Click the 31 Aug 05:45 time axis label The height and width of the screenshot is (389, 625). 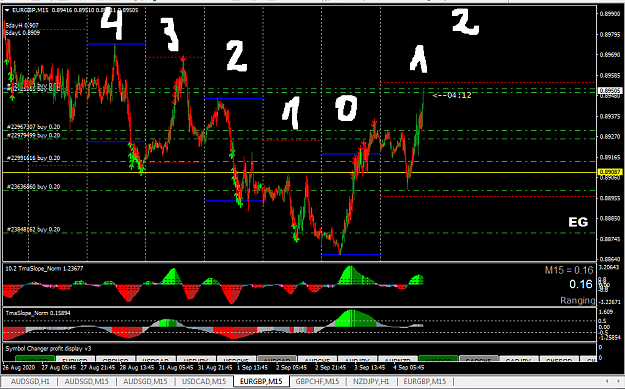175,367
